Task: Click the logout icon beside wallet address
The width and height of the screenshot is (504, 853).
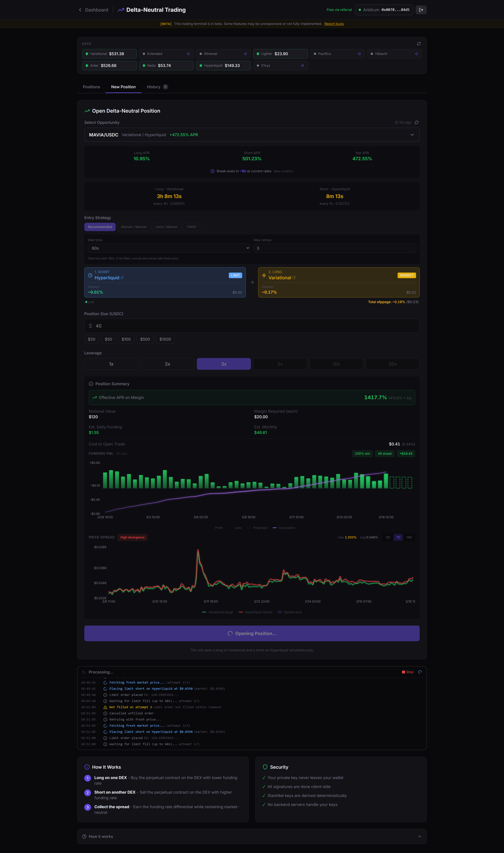Action: pos(421,10)
